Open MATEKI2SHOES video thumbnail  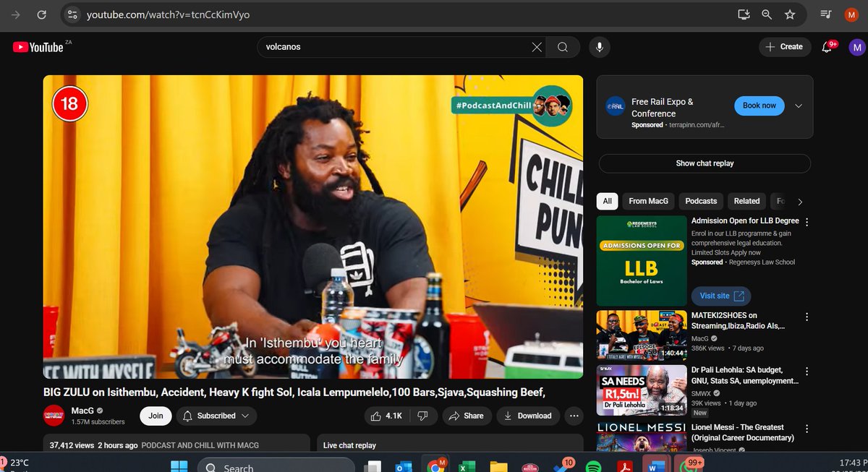pos(642,335)
